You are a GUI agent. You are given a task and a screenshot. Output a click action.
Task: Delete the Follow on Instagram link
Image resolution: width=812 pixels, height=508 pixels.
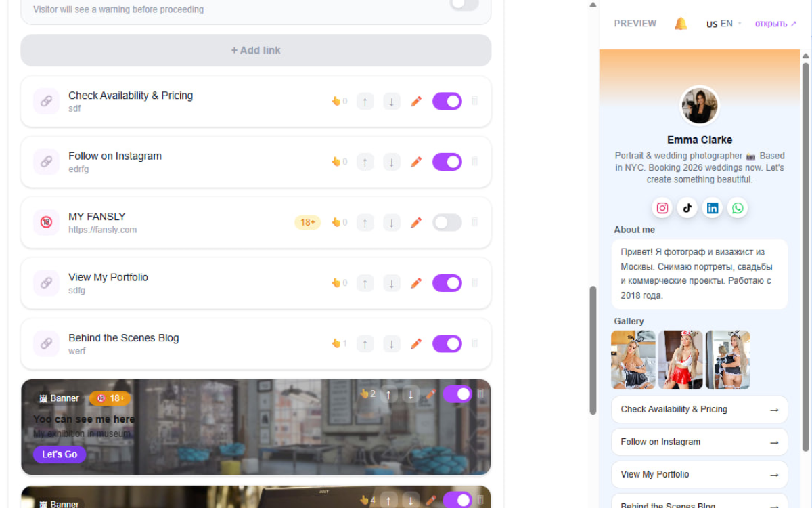(x=474, y=161)
